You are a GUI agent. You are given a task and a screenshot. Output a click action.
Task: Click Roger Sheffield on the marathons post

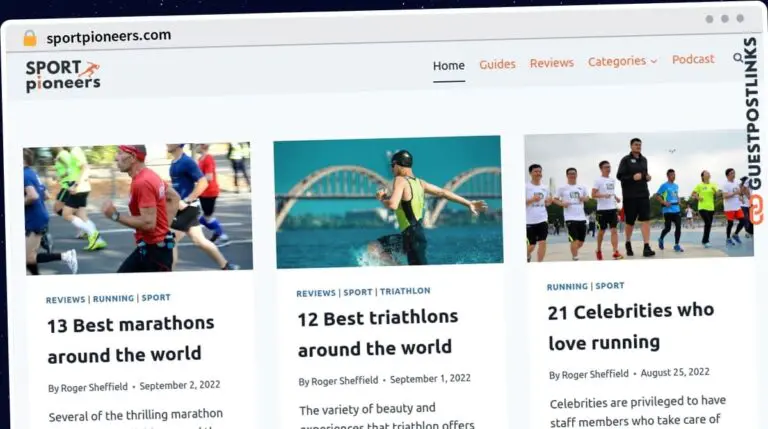coord(94,387)
